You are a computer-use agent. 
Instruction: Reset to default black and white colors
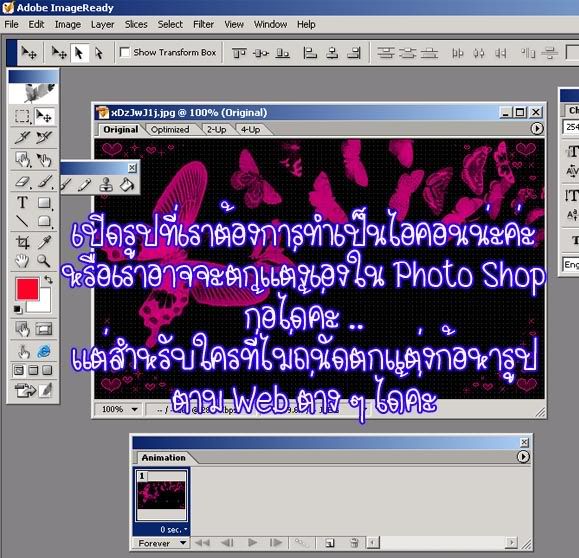(18, 309)
